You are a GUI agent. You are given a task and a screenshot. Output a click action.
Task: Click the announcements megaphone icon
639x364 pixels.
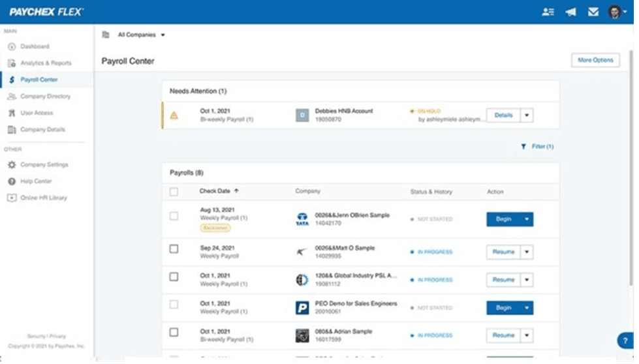click(570, 12)
